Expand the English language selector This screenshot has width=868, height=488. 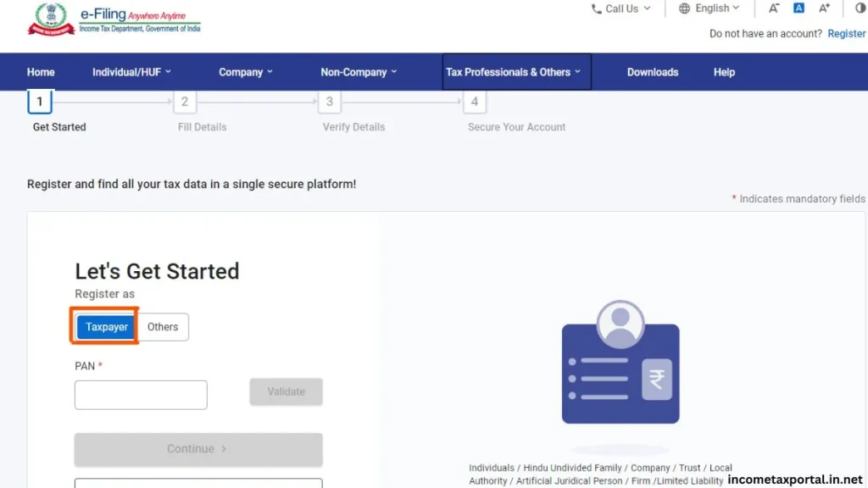click(714, 8)
